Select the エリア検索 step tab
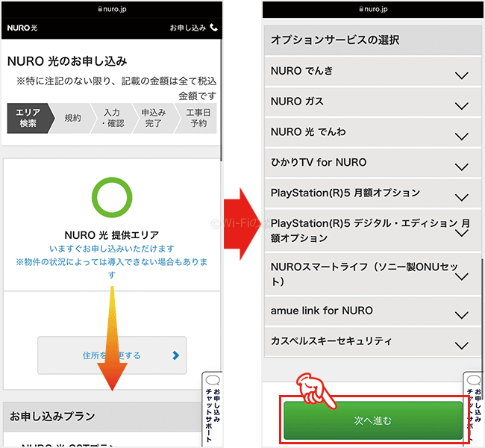Viewport: 485px width, 448px height. click(x=28, y=118)
